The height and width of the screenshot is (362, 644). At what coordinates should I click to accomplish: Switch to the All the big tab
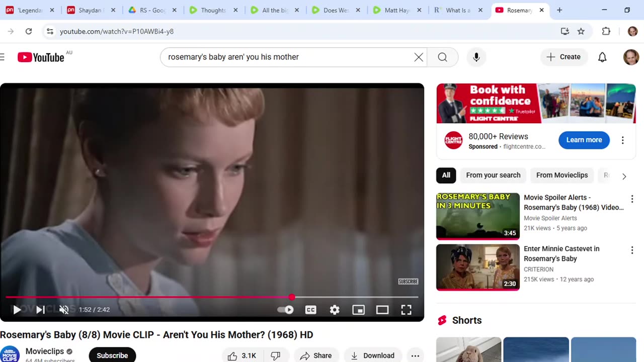275,10
